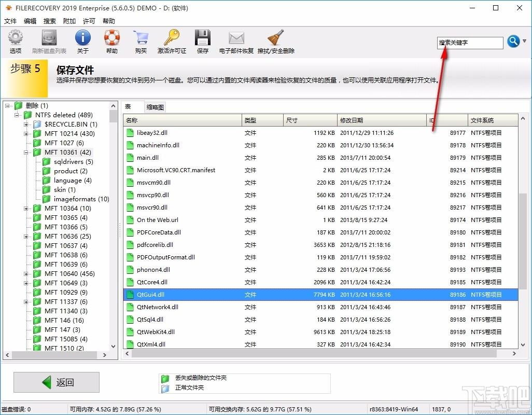The height and width of the screenshot is (415, 532).
Task: Open the 许可 menu
Action: click(x=89, y=21)
